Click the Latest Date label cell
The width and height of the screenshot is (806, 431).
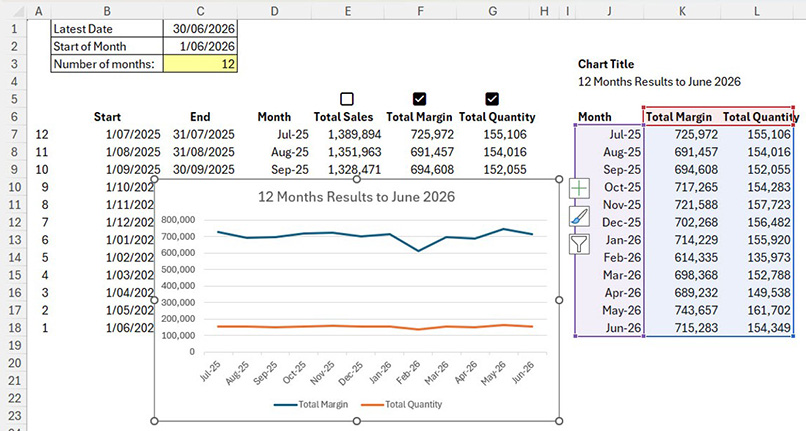107,29
